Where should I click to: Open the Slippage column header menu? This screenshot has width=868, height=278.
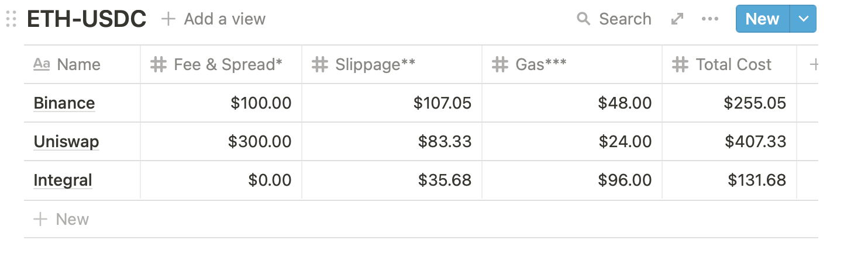pos(375,65)
